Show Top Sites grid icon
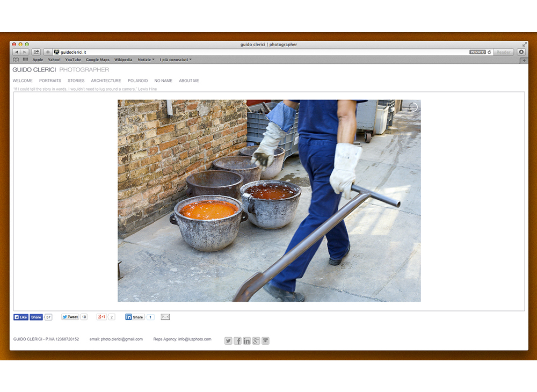Image resolution: width=537 pixels, height=392 pixels. coord(25,60)
